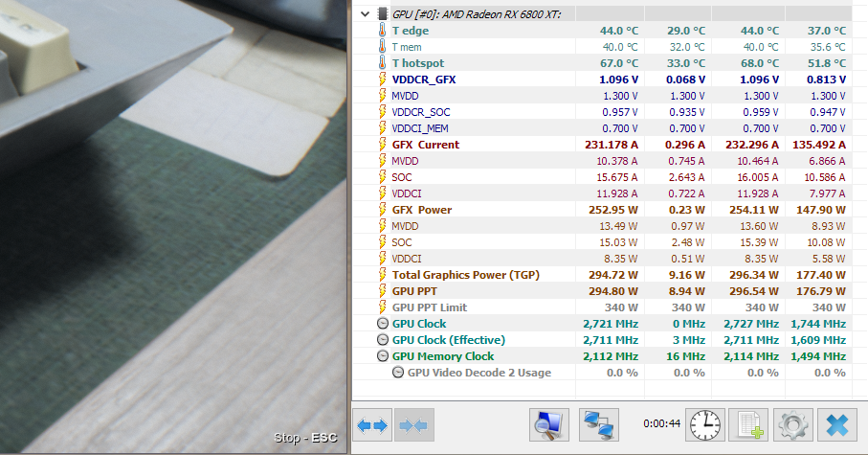Click the lightning icon for GFX Current
The height and width of the screenshot is (455, 868).
tap(382, 145)
